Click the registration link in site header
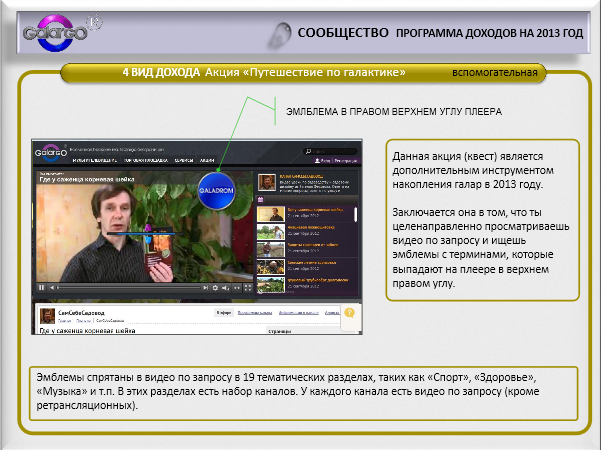The image size is (601, 450). tap(346, 161)
